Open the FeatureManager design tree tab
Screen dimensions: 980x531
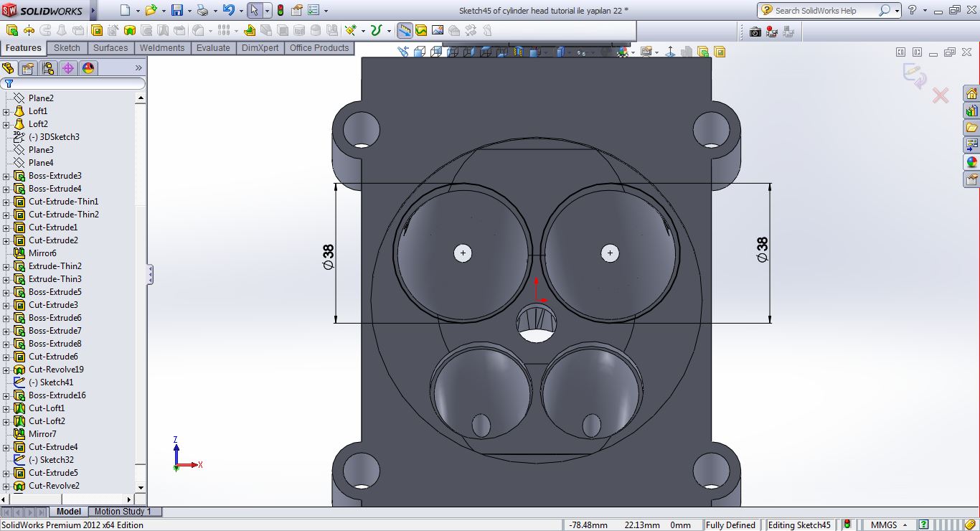(x=8, y=68)
